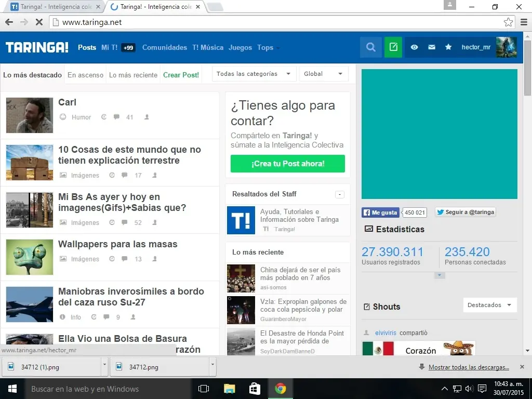Image resolution: width=532 pixels, height=399 pixels.
Task: Open the Global region dropdown
Action: [323, 74]
